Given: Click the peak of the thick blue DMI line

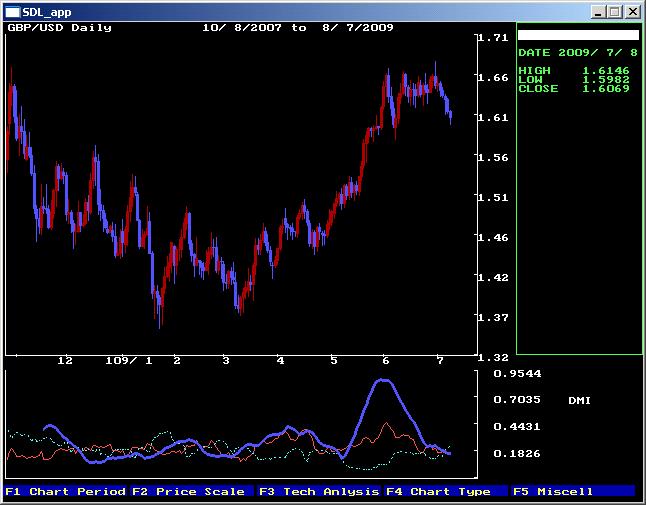Looking at the screenshot, I should pyautogui.click(x=384, y=380).
